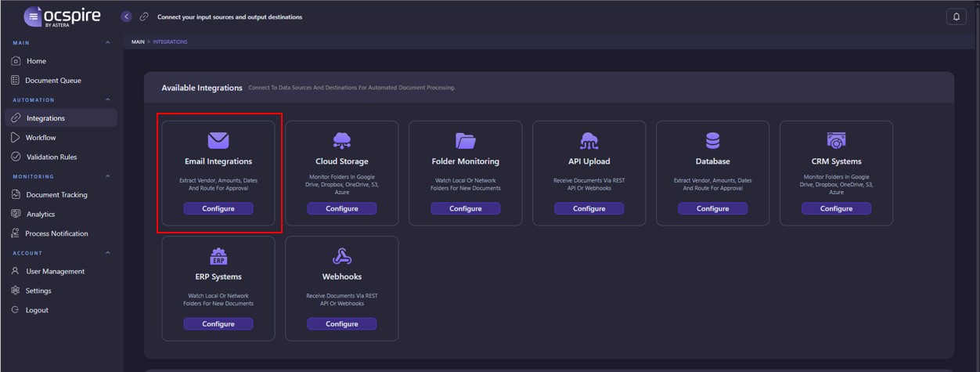Click the Database stack icon

click(x=713, y=140)
